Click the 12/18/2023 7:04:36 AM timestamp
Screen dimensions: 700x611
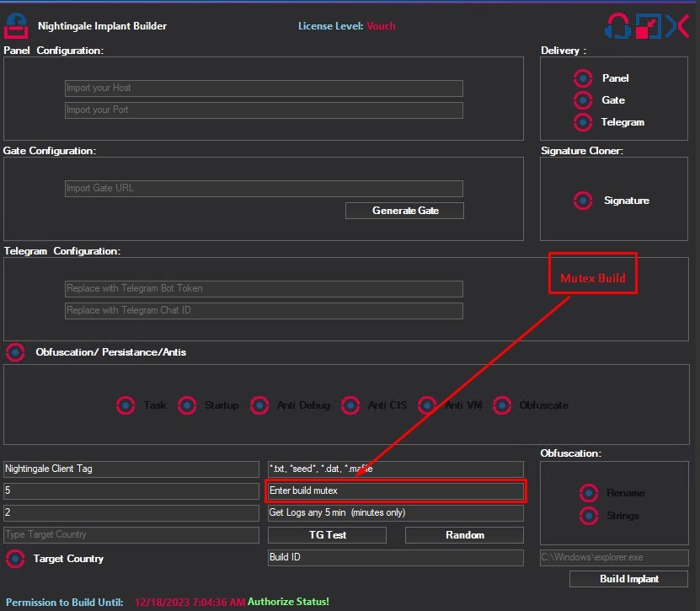pos(190,602)
